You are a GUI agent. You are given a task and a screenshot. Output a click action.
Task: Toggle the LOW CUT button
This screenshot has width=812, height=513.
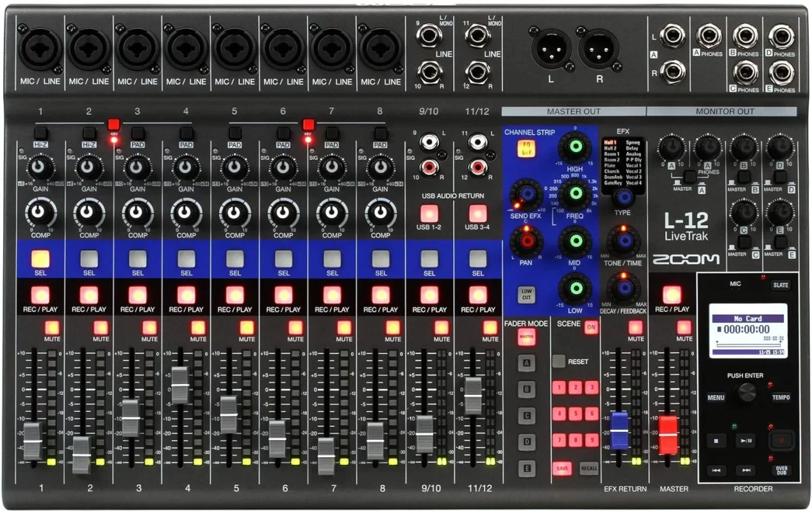point(526,294)
